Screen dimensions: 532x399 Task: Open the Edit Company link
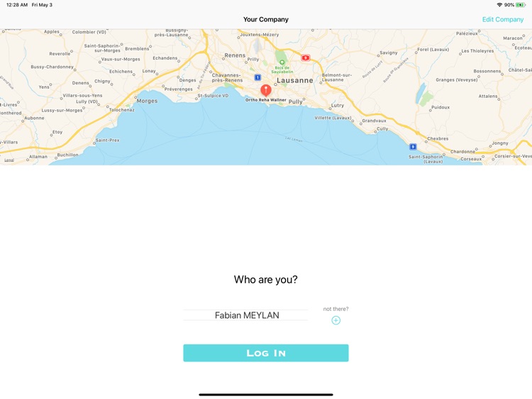pos(503,19)
